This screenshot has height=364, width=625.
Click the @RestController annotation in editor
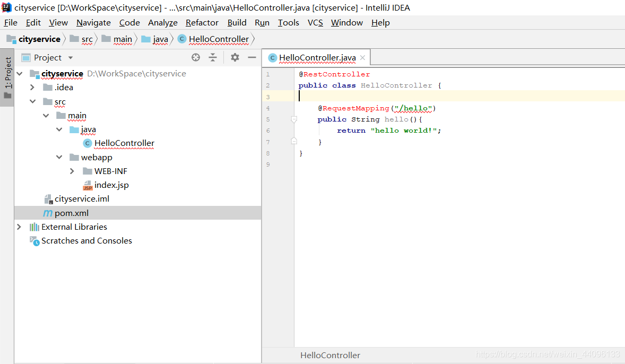334,74
